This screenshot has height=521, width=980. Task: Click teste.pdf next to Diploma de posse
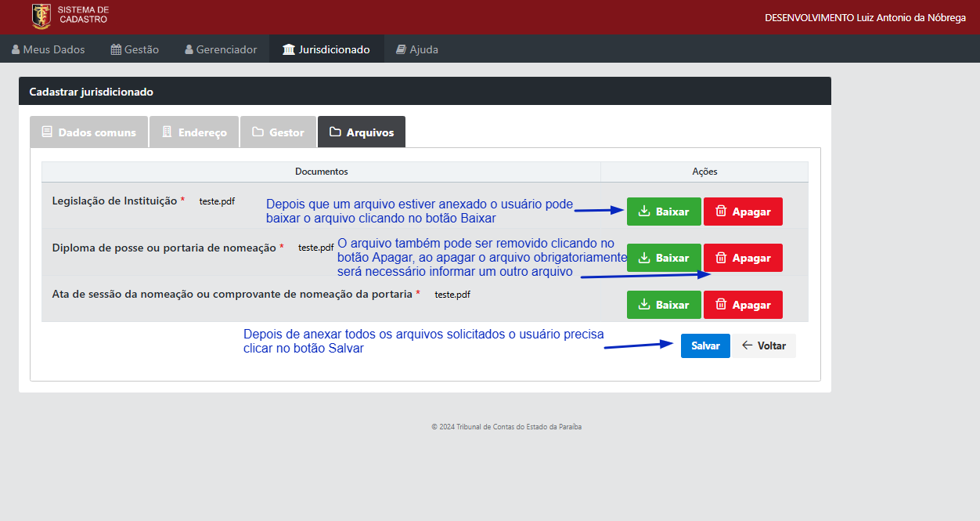click(x=316, y=248)
